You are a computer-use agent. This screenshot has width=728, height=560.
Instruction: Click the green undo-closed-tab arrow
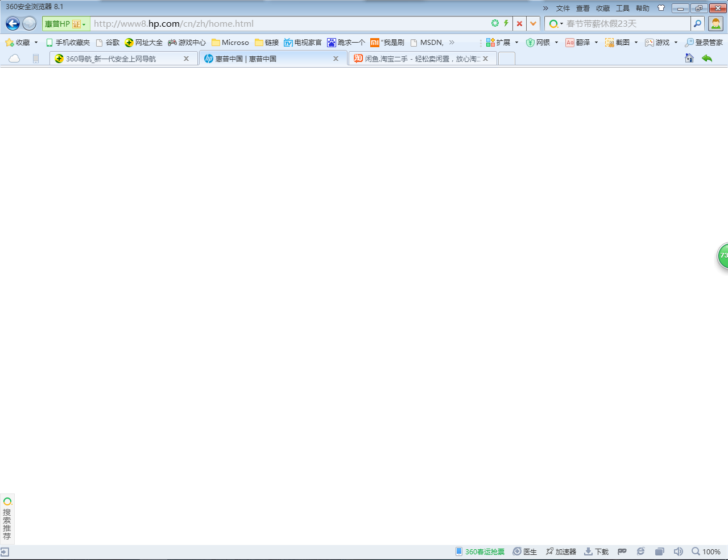[707, 58]
